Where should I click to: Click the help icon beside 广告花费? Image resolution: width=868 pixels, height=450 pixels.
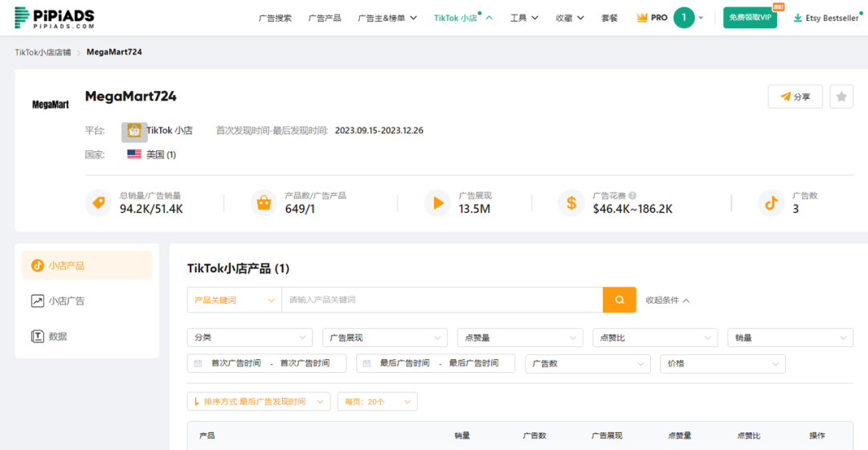pos(633,195)
